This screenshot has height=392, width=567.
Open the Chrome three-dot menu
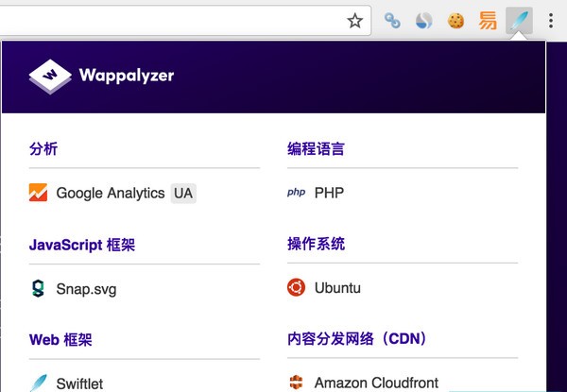click(x=551, y=21)
